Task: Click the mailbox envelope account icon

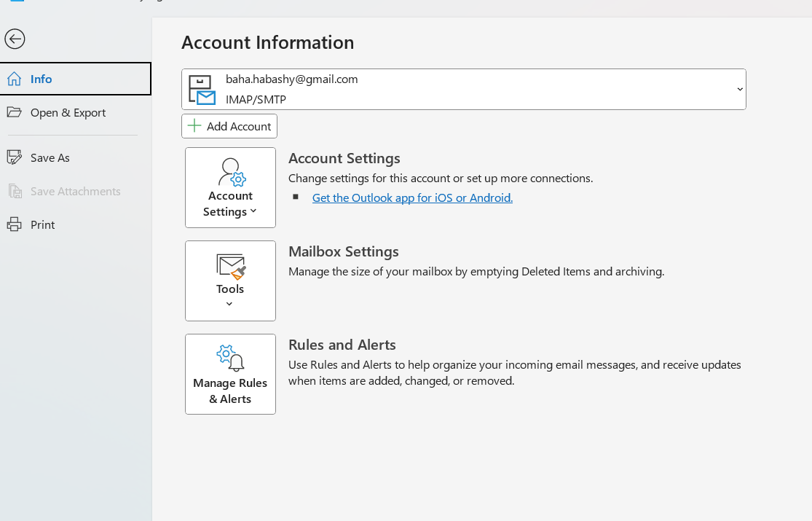Action: coord(202,90)
